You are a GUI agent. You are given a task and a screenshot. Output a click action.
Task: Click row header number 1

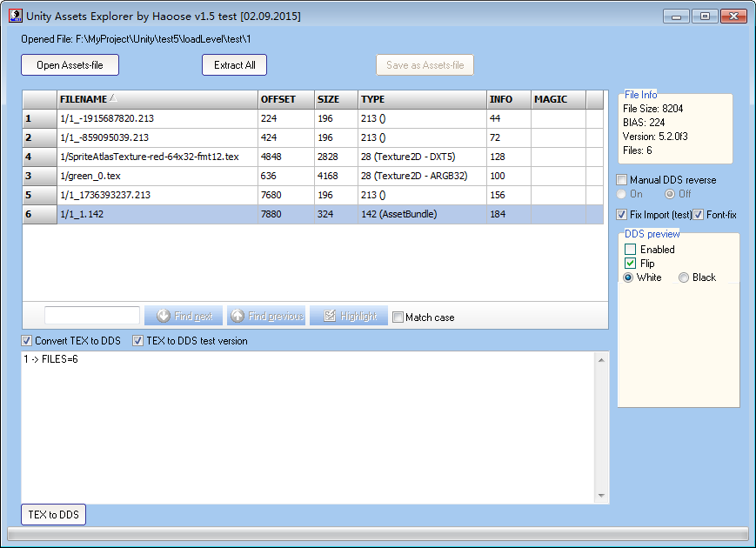click(39, 118)
